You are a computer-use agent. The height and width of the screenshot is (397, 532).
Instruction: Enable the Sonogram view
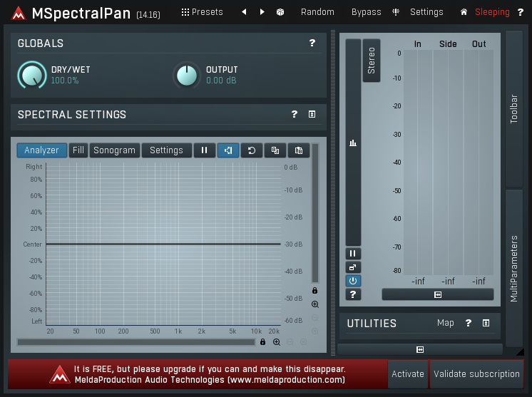[114, 150]
